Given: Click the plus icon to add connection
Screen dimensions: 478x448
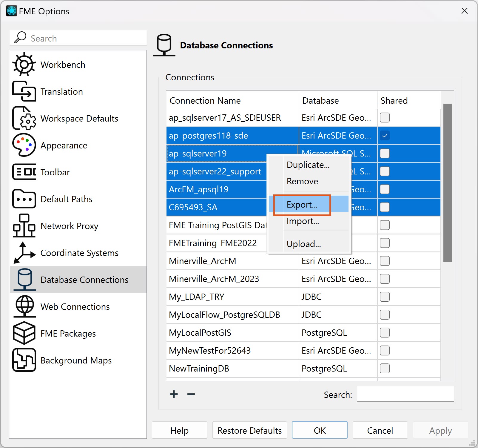Looking at the screenshot, I should pyautogui.click(x=174, y=394).
